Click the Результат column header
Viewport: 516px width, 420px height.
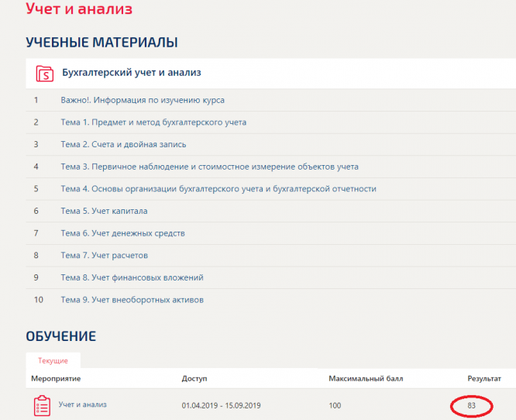[483, 379]
